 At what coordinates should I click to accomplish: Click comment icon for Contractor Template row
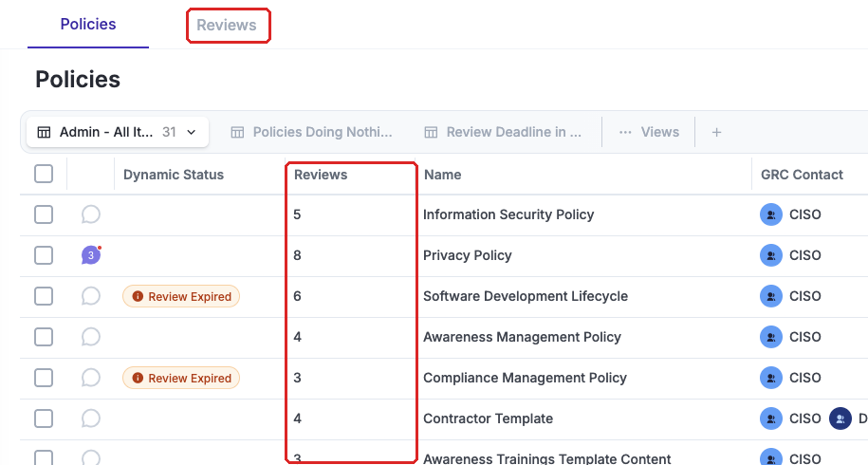pos(91,418)
